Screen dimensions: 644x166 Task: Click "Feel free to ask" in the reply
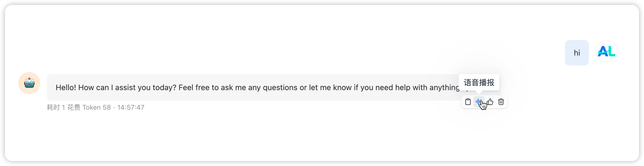(205, 88)
